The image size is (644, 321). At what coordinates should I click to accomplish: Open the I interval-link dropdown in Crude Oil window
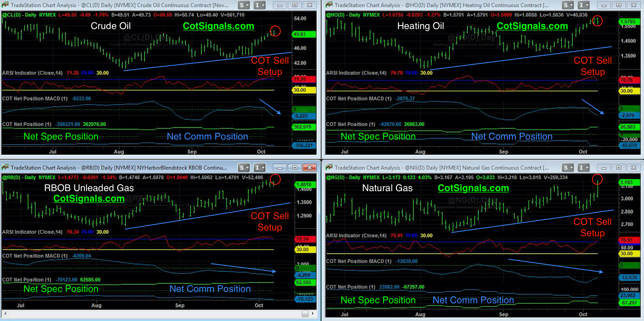260,5
